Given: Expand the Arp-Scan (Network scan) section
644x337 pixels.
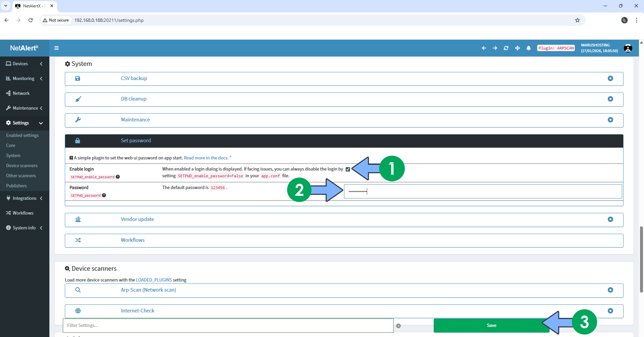Looking at the screenshot, I should [x=148, y=290].
